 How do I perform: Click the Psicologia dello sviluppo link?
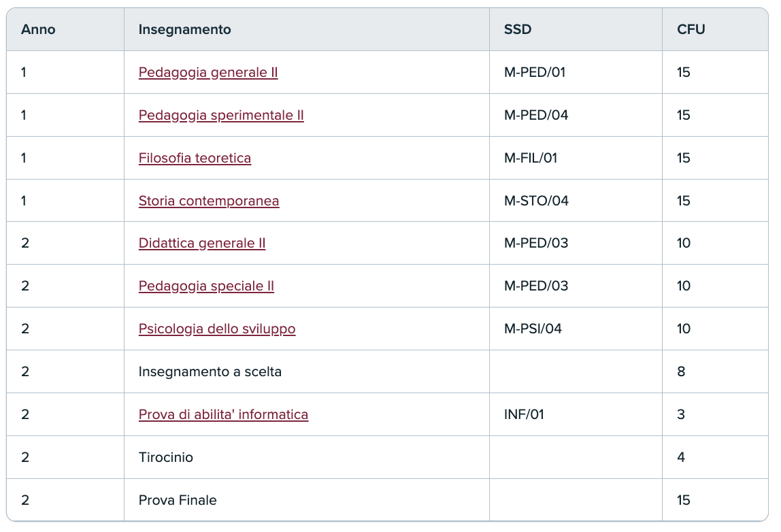tap(217, 329)
